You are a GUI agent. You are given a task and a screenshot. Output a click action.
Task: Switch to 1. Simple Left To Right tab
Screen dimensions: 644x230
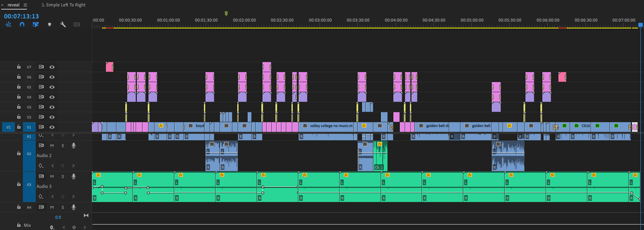pyautogui.click(x=63, y=5)
